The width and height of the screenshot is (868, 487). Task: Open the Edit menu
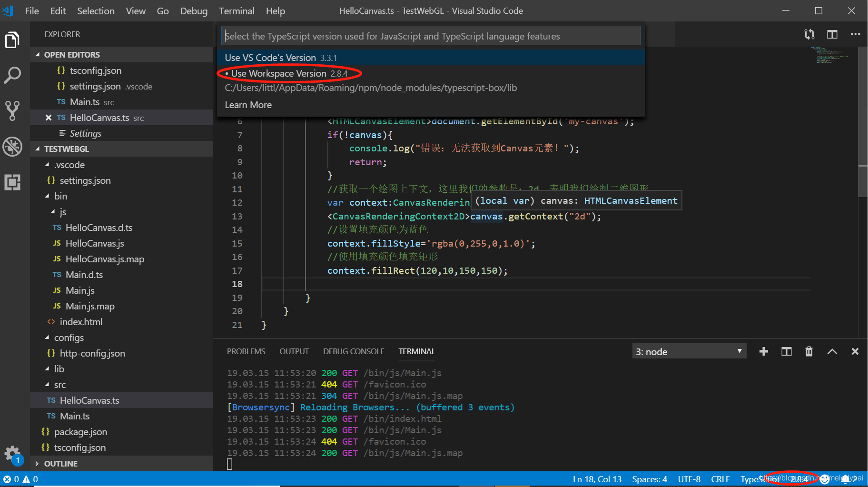[58, 11]
